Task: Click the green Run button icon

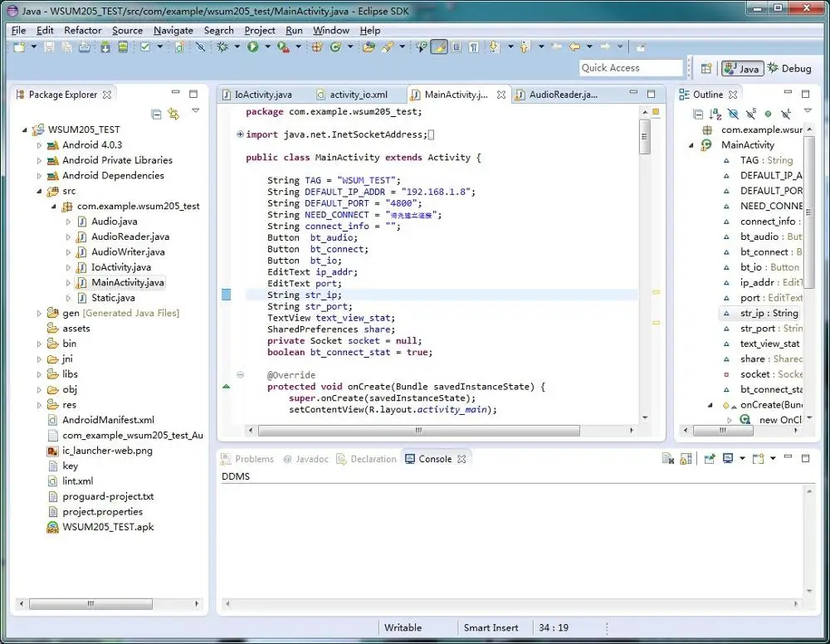Action: click(x=252, y=47)
